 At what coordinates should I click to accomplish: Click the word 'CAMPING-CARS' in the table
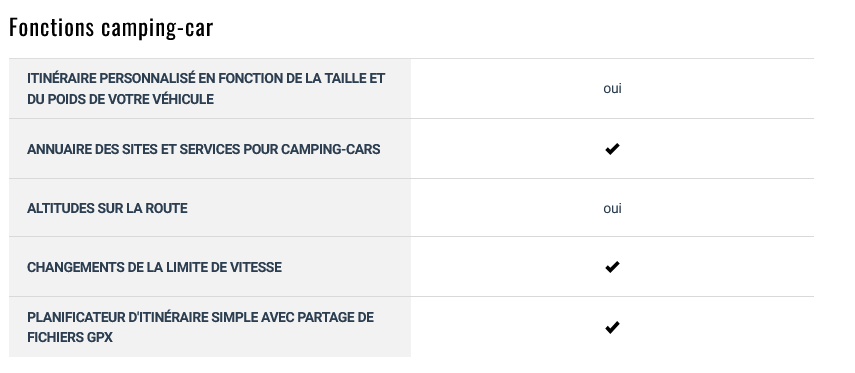(330, 149)
